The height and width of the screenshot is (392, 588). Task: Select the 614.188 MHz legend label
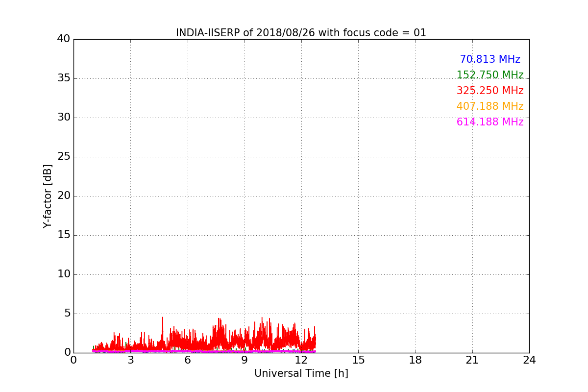(490, 122)
